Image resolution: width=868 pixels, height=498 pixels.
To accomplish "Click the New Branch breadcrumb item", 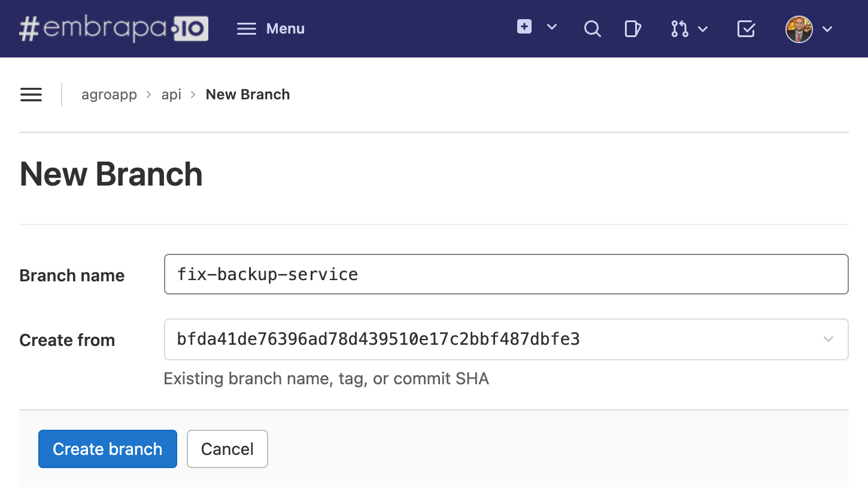I will coord(248,95).
